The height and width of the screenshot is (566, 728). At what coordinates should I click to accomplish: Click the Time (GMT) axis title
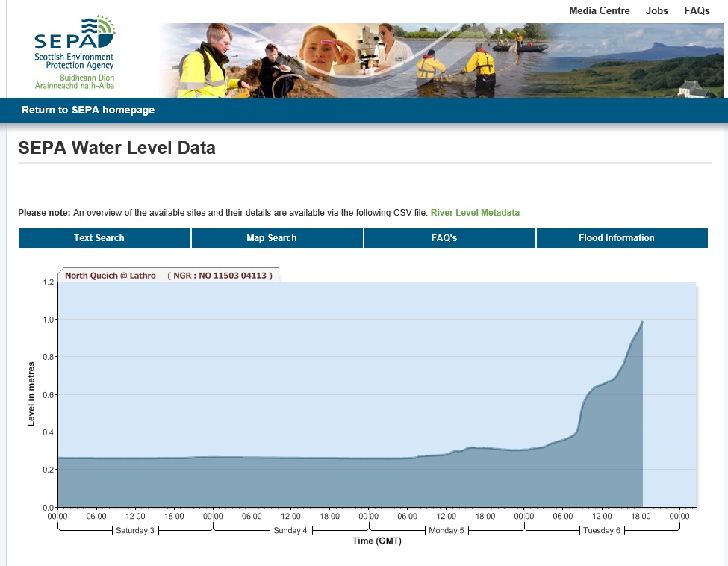pyautogui.click(x=377, y=541)
